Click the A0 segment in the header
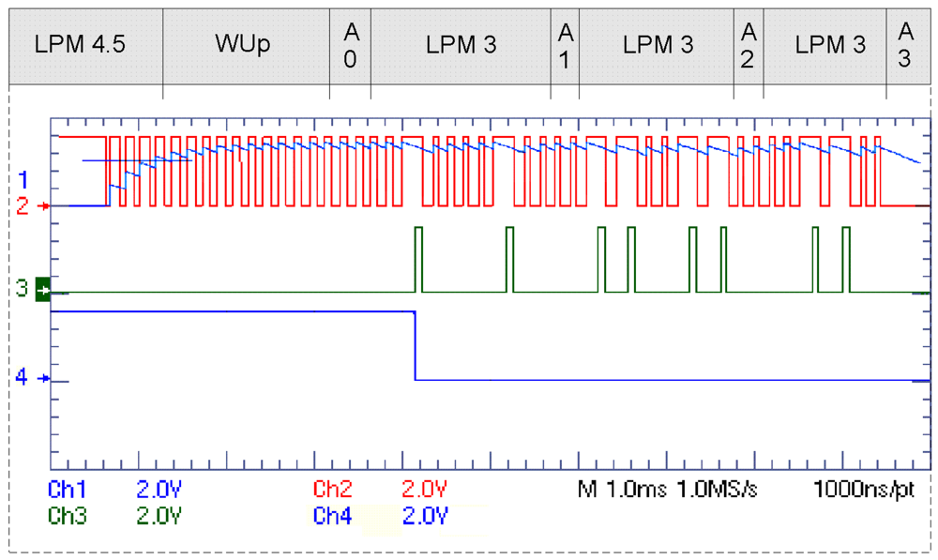Image resolution: width=938 pixels, height=560 pixels. [350, 45]
